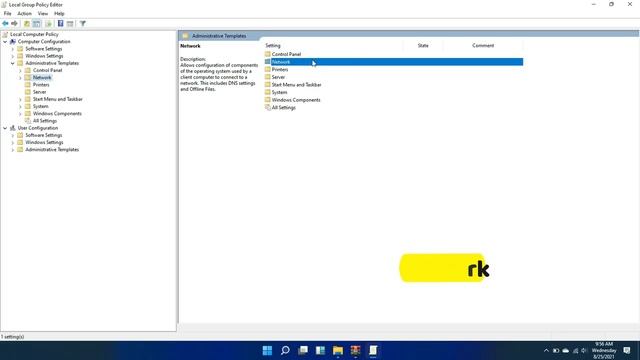Viewport: 640px width, 360px height.
Task: Click the volume speaker tray icon
Action: [x=584, y=351]
